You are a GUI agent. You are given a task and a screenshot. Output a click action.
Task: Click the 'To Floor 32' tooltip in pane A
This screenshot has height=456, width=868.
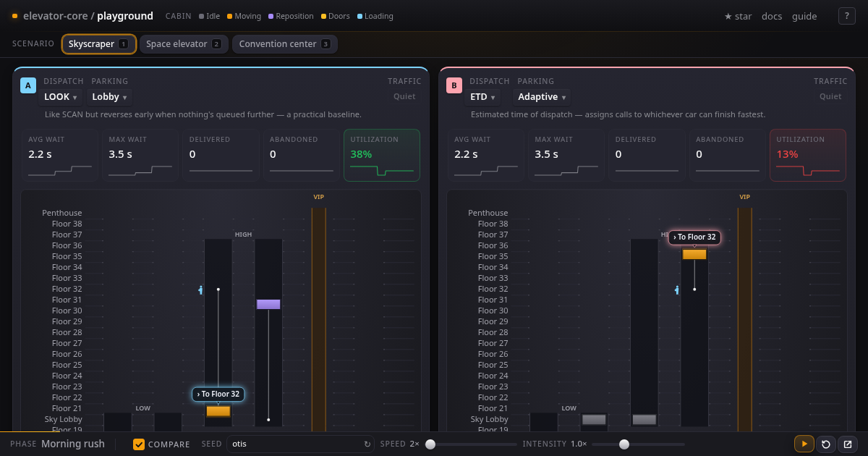[x=218, y=394]
